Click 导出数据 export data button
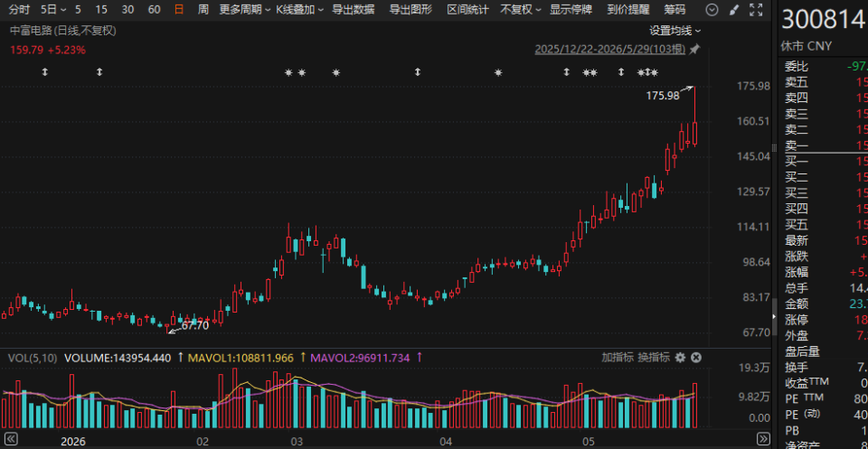This screenshot has height=449, width=868. [353, 9]
